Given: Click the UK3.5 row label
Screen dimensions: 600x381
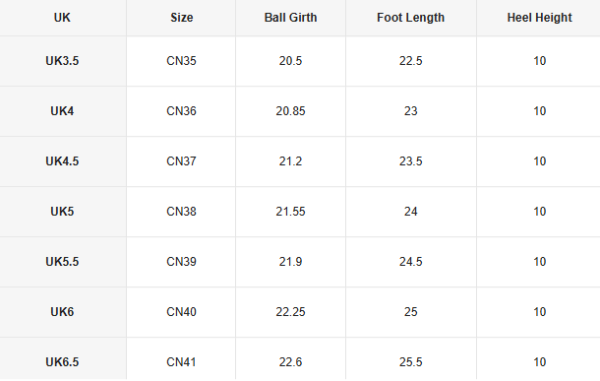Looking at the screenshot, I should (x=62, y=61).
